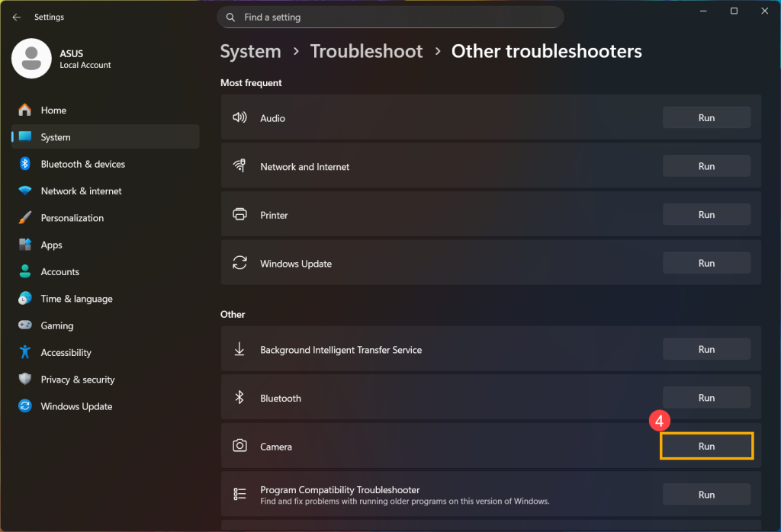The image size is (781, 532).
Task: Click the back arrow in Settings
Action: pos(16,17)
